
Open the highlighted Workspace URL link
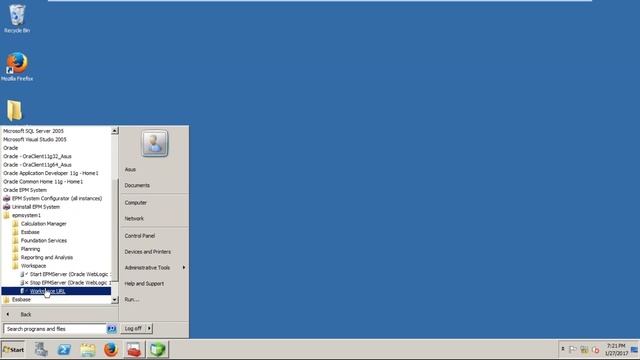pos(56,291)
